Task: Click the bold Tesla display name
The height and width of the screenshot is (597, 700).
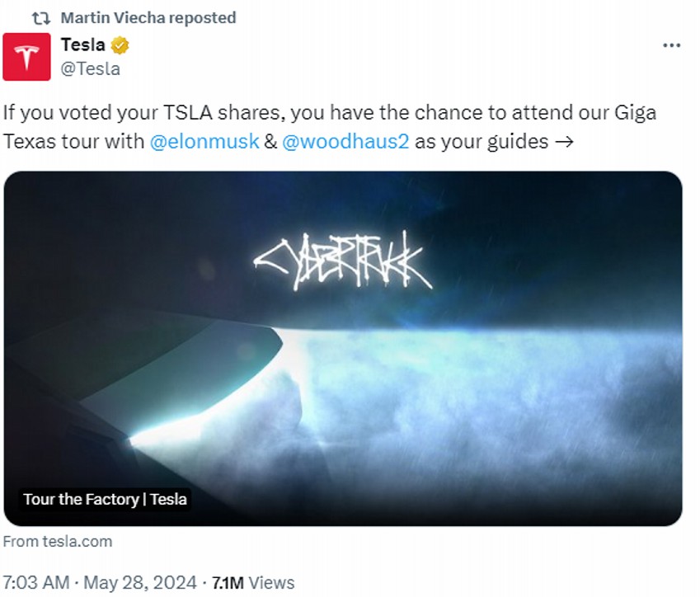Action: (x=82, y=45)
